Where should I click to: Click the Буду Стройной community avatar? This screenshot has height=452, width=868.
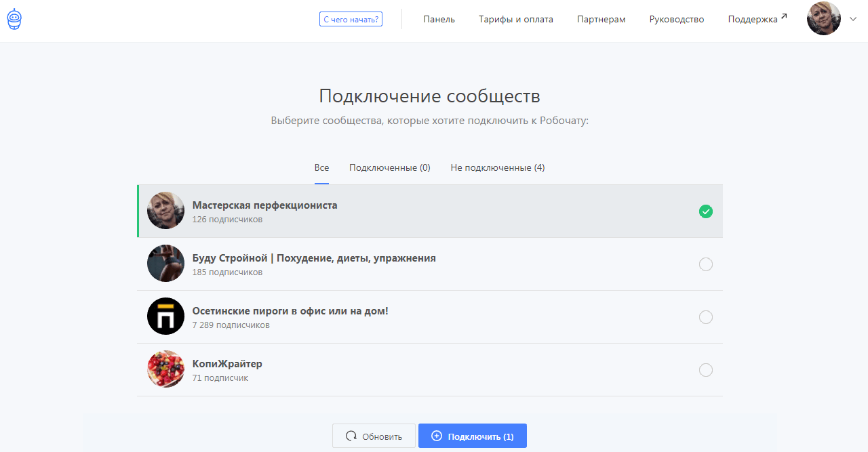coord(165,263)
